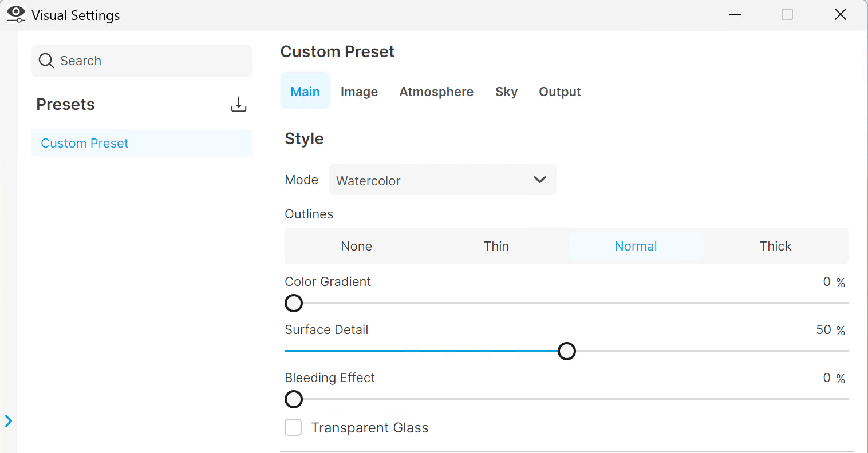Switch to the Atmosphere tab
This screenshot has width=868, height=453.
point(436,92)
